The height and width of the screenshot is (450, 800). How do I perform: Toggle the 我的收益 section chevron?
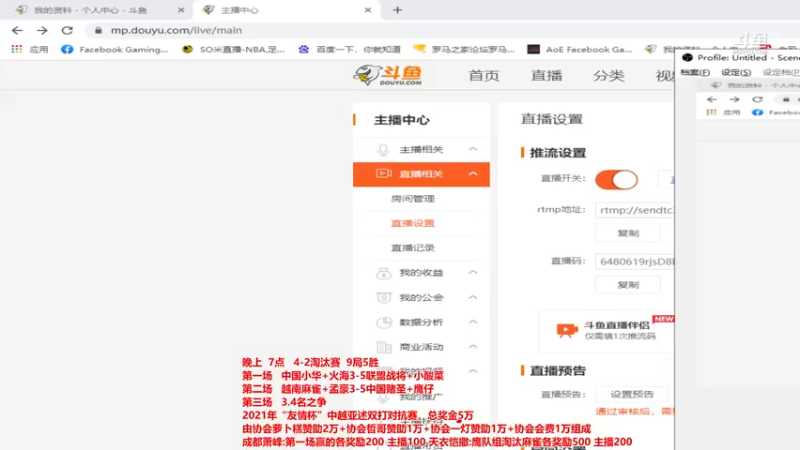pyautogui.click(x=473, y=272)
